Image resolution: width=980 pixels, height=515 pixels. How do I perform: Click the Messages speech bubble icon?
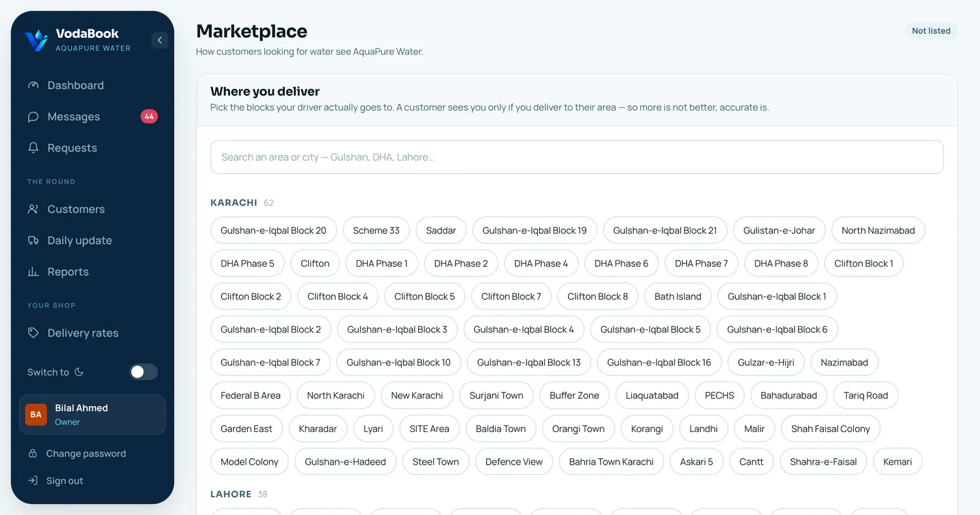pyautogui.click(x=33, y=117)
